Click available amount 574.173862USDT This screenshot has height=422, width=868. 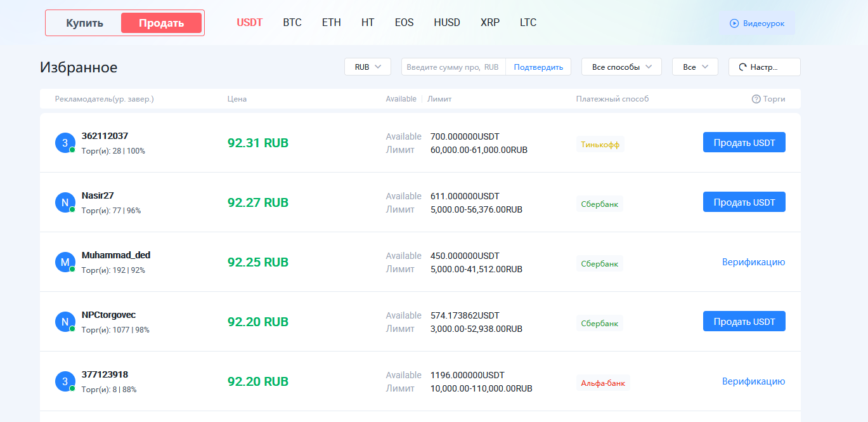[x=465, y=315]
